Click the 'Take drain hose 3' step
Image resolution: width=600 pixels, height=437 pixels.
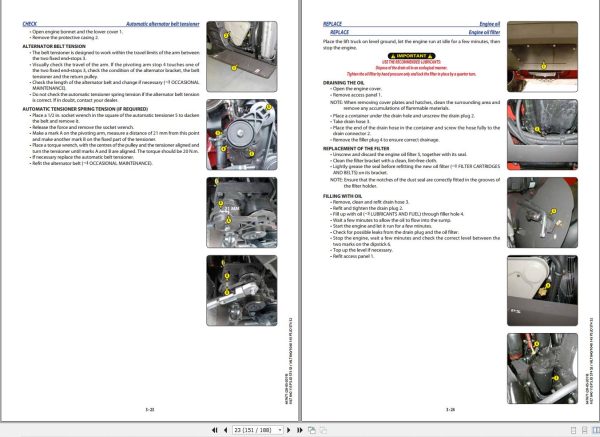tap(351, 122)
